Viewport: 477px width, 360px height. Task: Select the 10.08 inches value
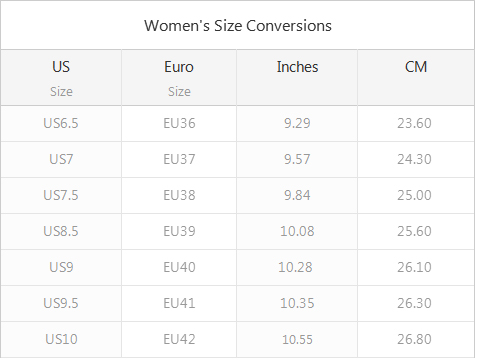pos(297,231)
